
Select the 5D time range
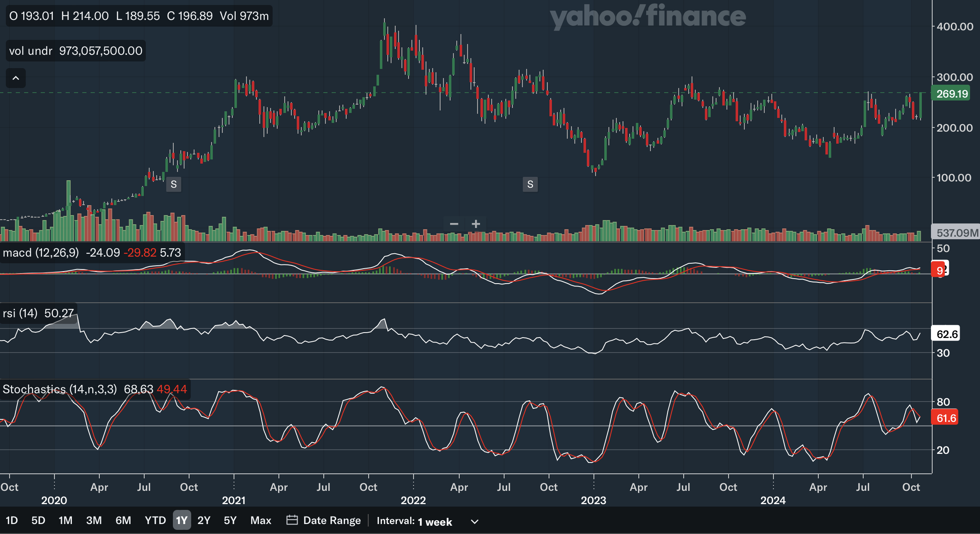coord(38,520)
